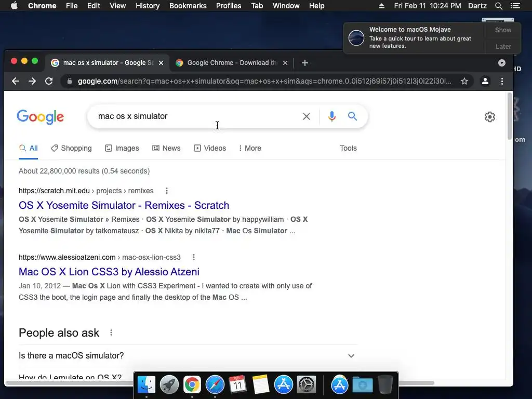Close the Google Chrome Download tab
Image resolution: width=532 pixels, height=399 pixels.
click(285, 63)
